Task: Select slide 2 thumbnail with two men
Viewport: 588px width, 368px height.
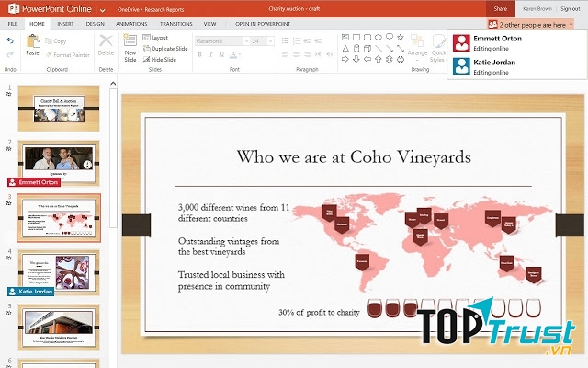Action: (x=59, y=162)
